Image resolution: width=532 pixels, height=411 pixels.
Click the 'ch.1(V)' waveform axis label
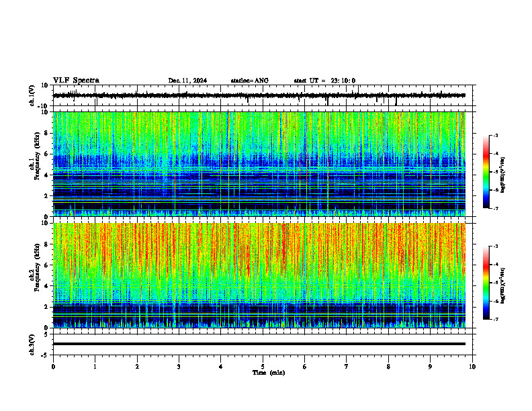pos(32,95)
